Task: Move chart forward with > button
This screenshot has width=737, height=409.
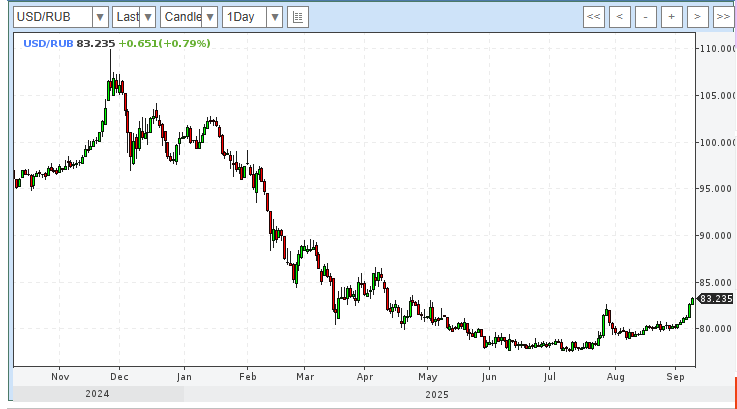Action: click(x=698, y=17)
